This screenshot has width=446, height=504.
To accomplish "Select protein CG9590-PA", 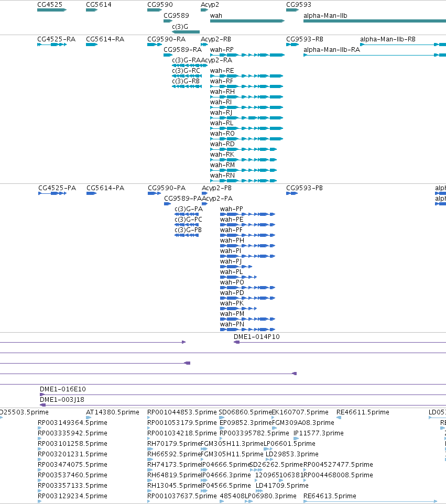I will tap(167, 188).
